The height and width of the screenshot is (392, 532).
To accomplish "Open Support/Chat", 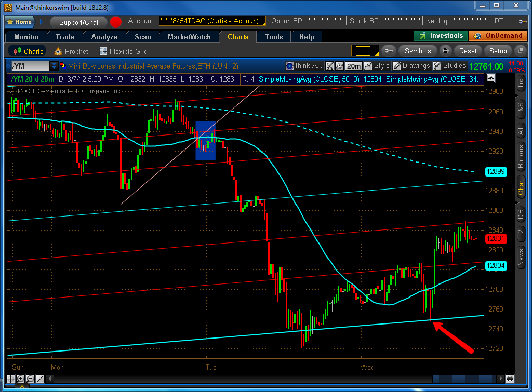I will (x=78, y=22).
